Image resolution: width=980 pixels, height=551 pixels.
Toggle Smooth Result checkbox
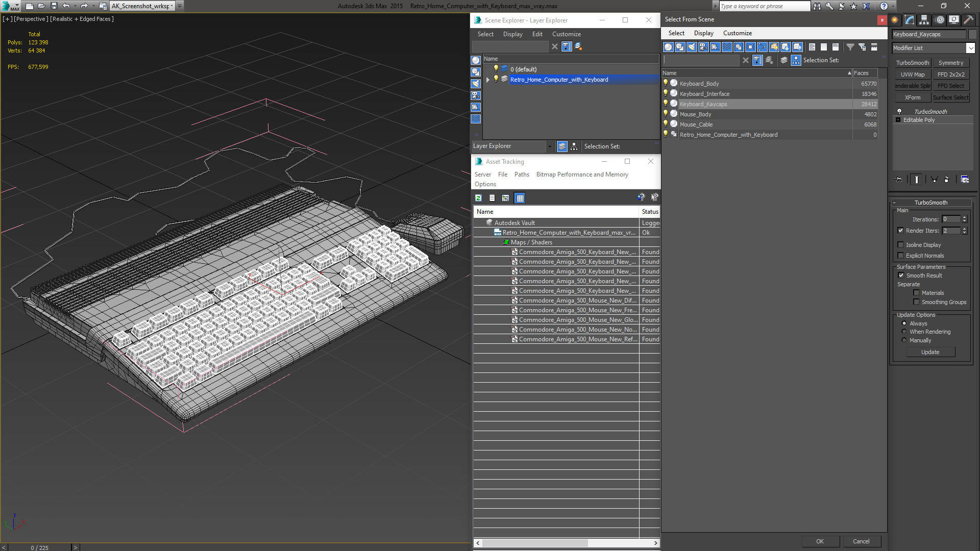[x=901, y=275]
